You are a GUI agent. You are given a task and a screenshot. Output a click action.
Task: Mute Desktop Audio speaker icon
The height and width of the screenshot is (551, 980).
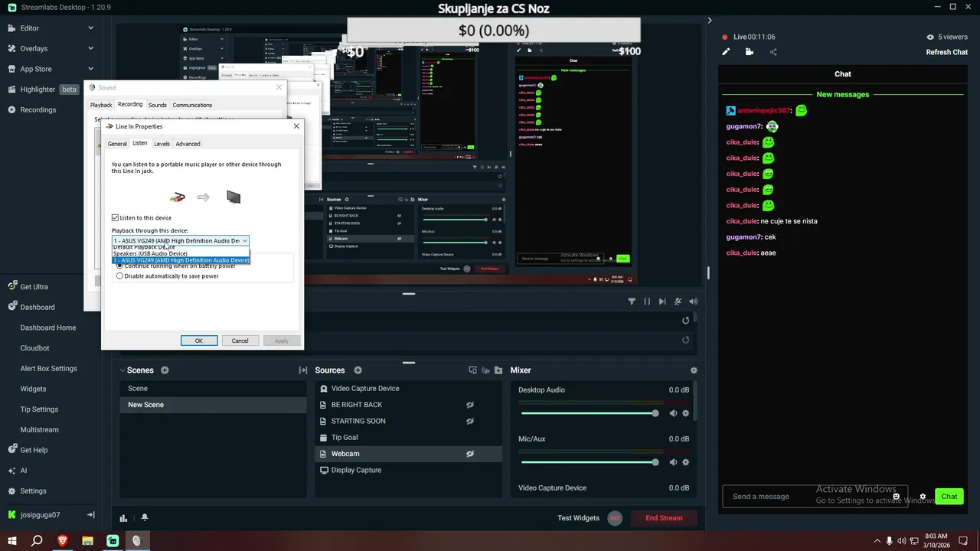[673, 413]
